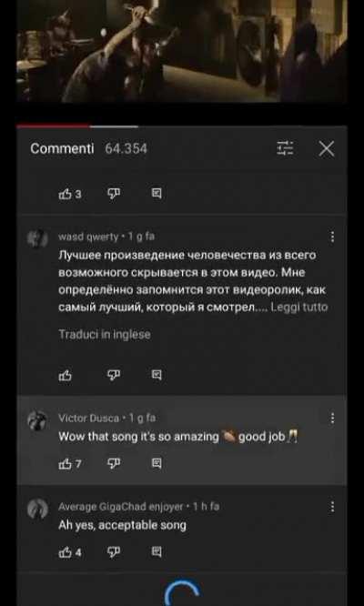
Task: Reply to wasd qwerty's comment
Action: [157, 375]
